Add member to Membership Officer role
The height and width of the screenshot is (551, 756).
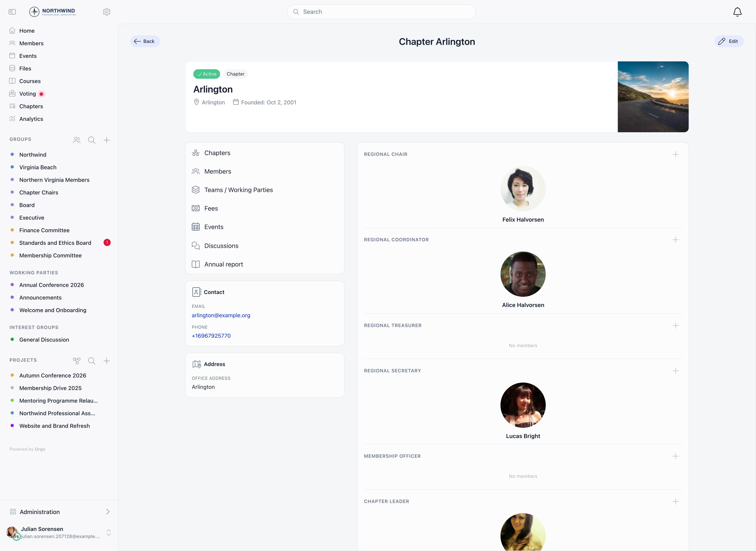pyautogui.click(x=676, y=456)
